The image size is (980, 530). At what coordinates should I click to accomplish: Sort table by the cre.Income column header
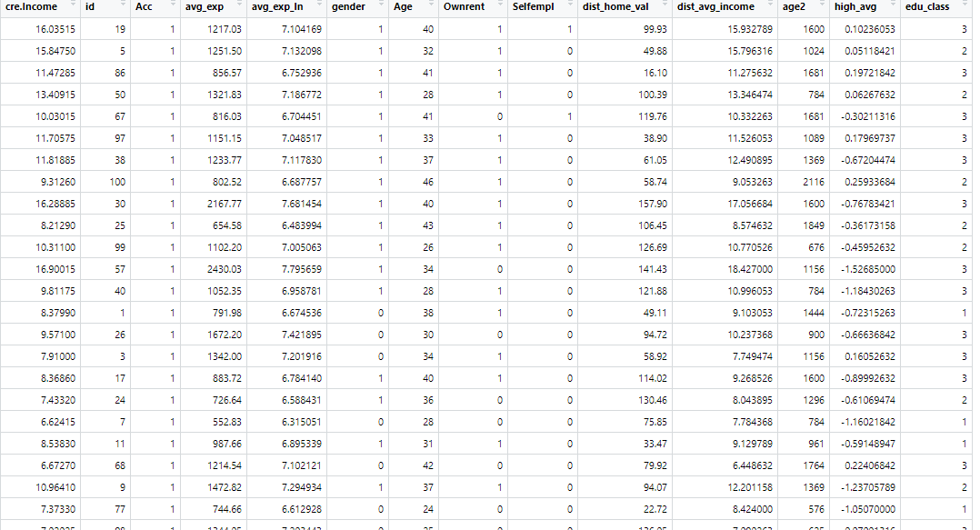click(x=40, y=7)
